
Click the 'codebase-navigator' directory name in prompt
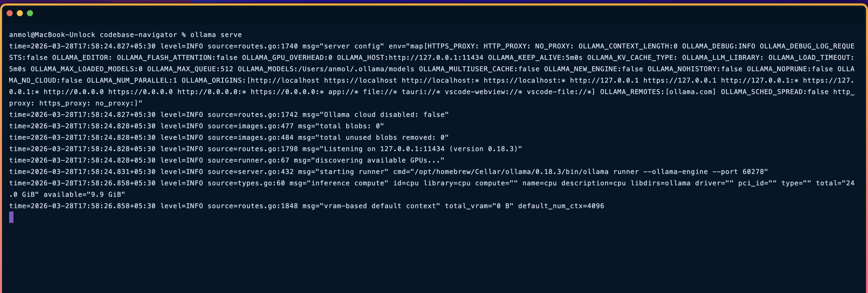[138, 35]
